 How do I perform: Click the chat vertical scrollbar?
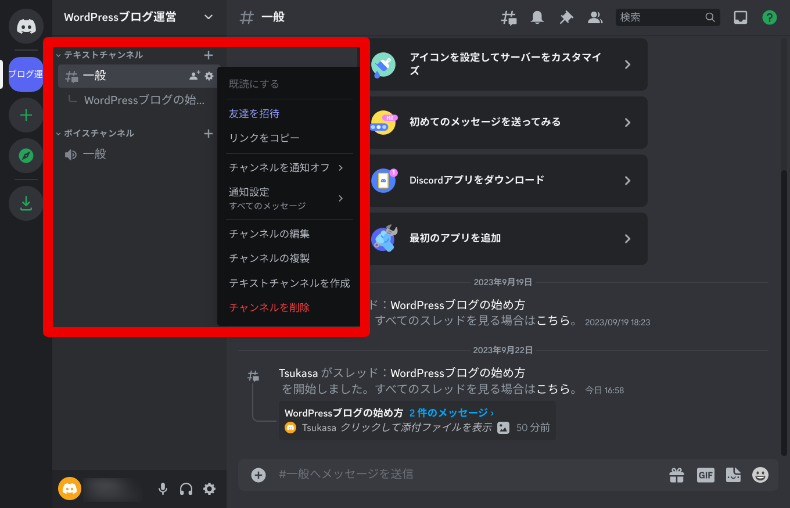coord(783,312)
